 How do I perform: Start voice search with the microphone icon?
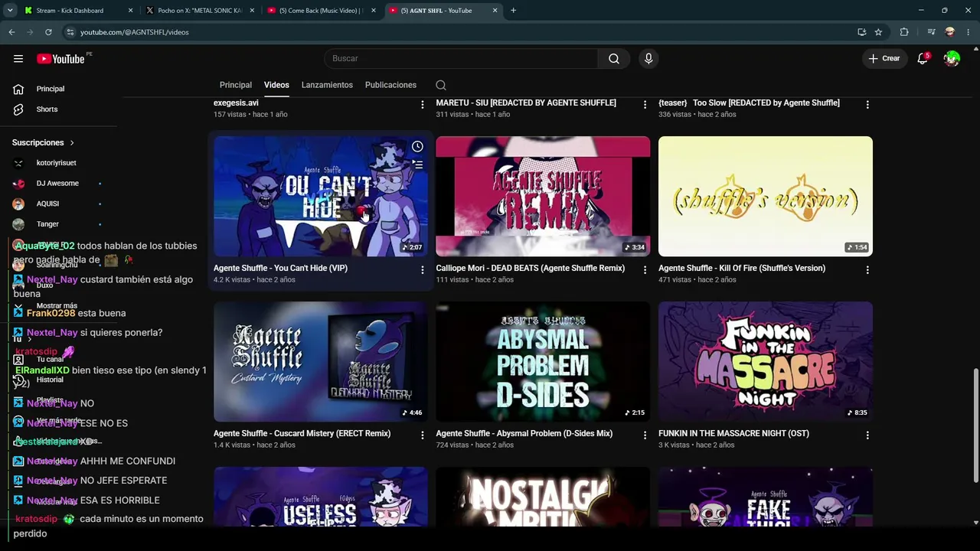(x=648, y=59)
